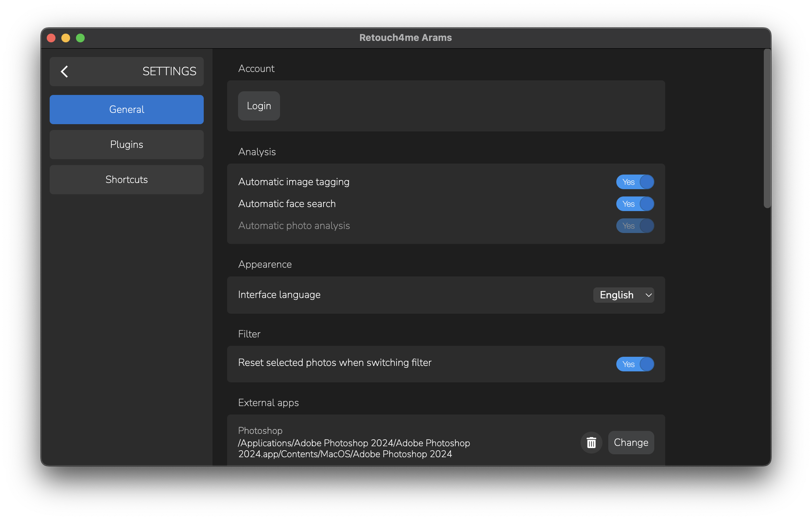This screenshot has height=520, width=812.
Task: Click the vertical scrollbar thumb
Action: [x=767, y=128]
